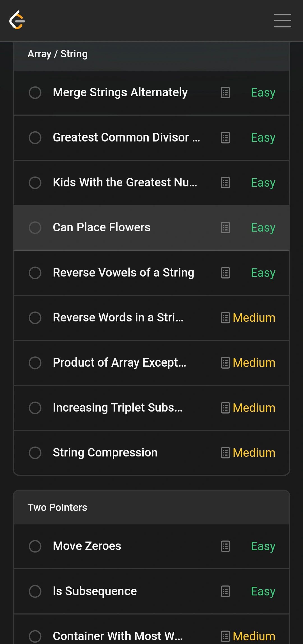Open the Reverse Words in a Stri... problem

pos(118,318)
